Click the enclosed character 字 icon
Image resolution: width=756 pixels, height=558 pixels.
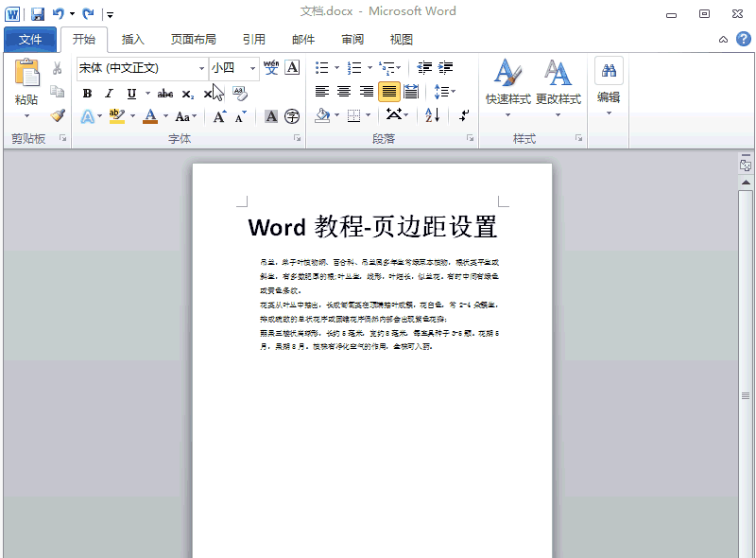point(292,116)
